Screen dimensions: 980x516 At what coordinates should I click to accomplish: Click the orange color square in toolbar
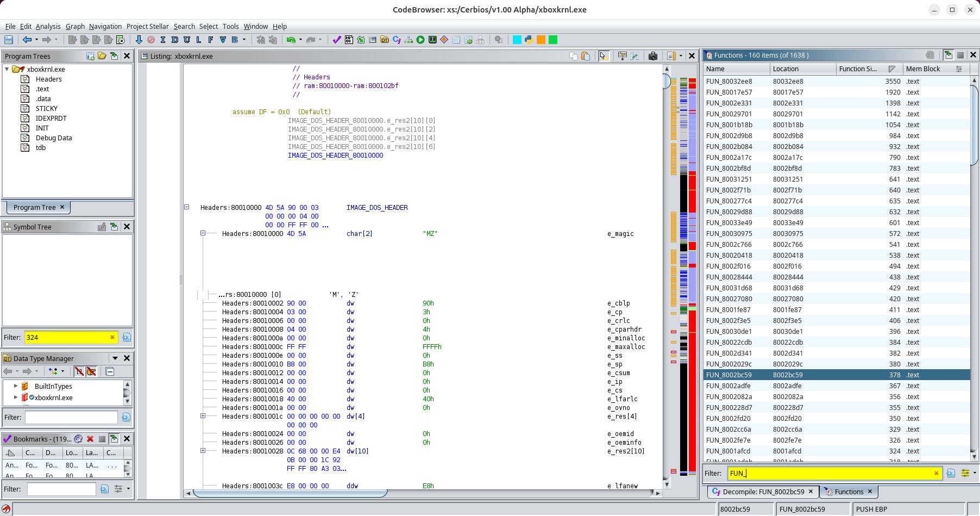(x=541, y=40)
